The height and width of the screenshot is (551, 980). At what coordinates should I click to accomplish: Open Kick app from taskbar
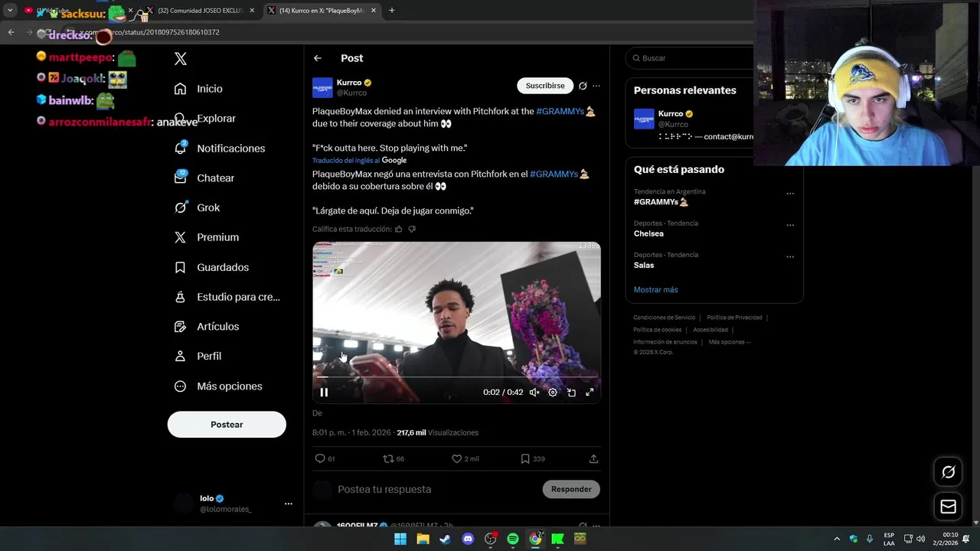click(x=557, y=539)
